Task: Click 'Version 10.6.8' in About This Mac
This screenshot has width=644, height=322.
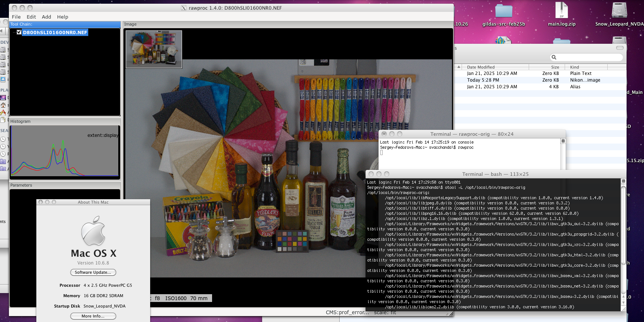Action: click(x=93, y=263)
